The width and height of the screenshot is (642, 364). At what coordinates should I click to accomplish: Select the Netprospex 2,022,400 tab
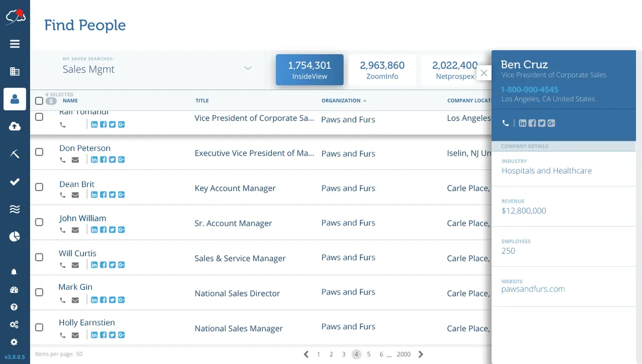tap(455, 69)
